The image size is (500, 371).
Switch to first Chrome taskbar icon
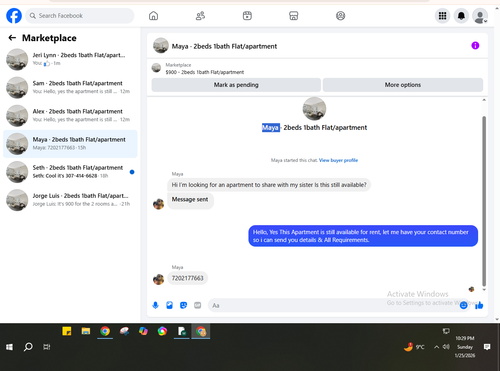click(105, 331)
